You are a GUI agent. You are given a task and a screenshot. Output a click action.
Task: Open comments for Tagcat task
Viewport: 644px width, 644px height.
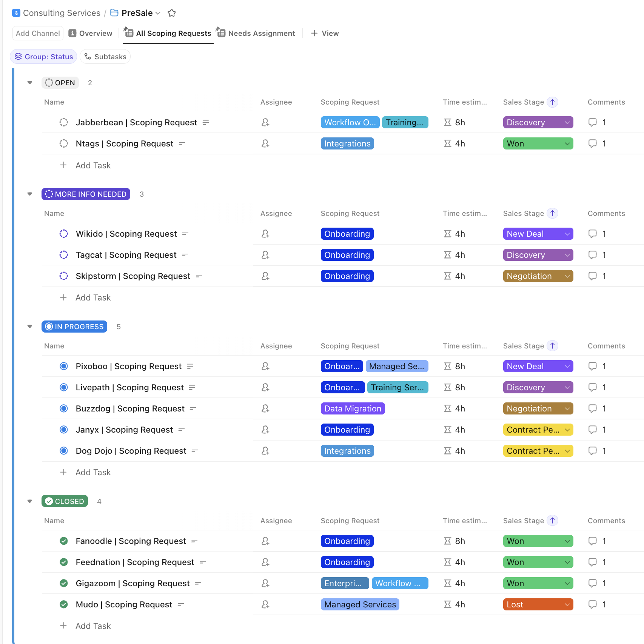[x=593, y=255]
